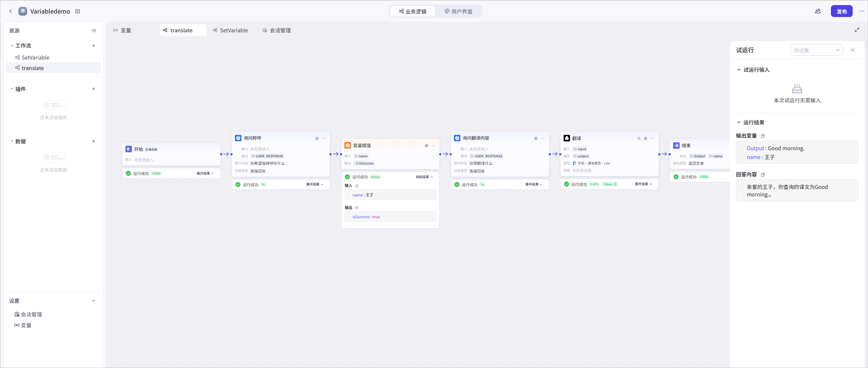Add a new plugin with plus icon

click(93, 89)
